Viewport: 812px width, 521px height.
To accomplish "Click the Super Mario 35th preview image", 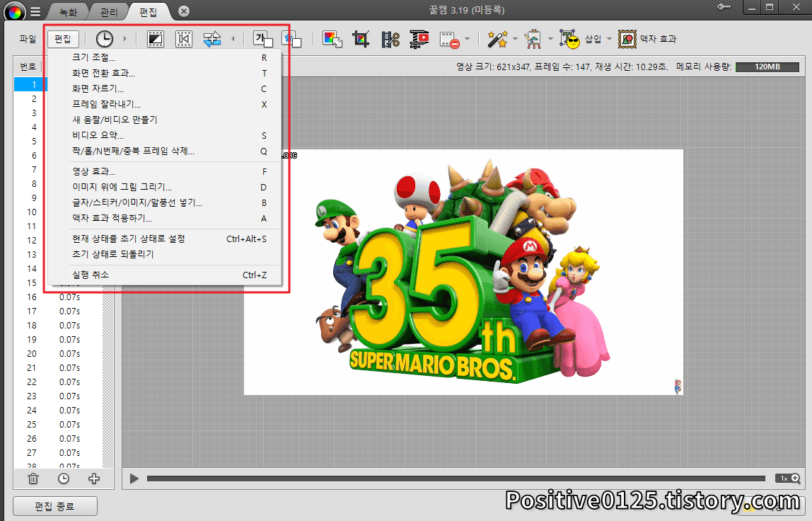I will [463, 272].
